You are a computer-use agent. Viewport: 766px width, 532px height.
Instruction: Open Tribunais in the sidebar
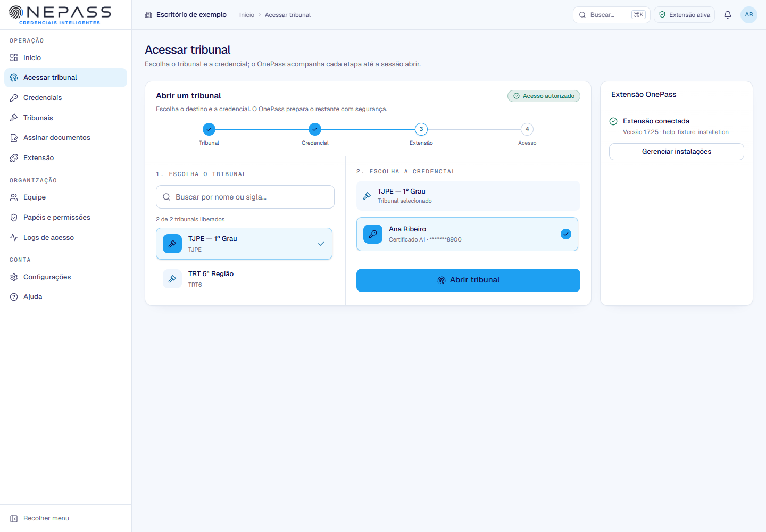click(x=65, y=118)
